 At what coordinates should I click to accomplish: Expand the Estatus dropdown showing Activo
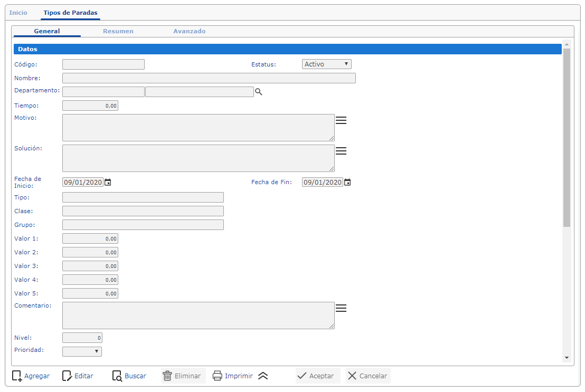[x=327, y=64]
